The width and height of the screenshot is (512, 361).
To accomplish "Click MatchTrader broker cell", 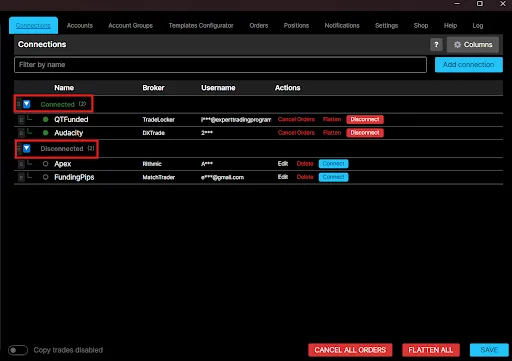I will 159,177.
